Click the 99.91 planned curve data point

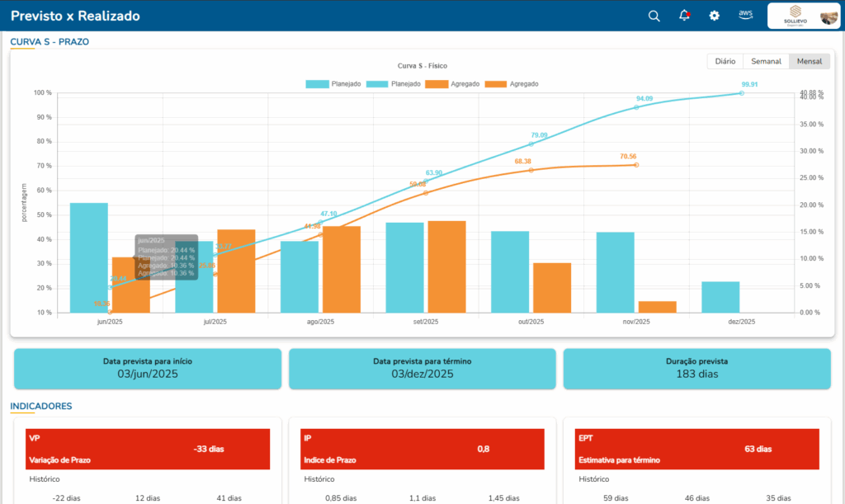741,93
